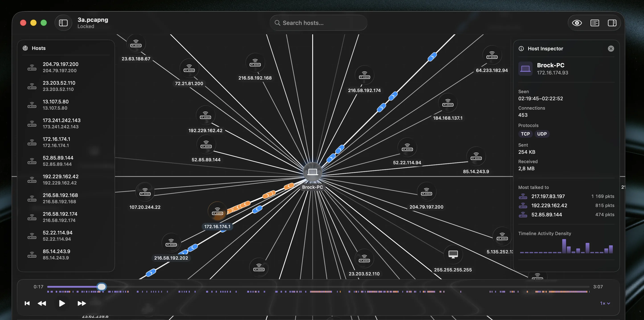
Task: Select the 255.255.255.255 broadcast monitor node
Action: 453,254
